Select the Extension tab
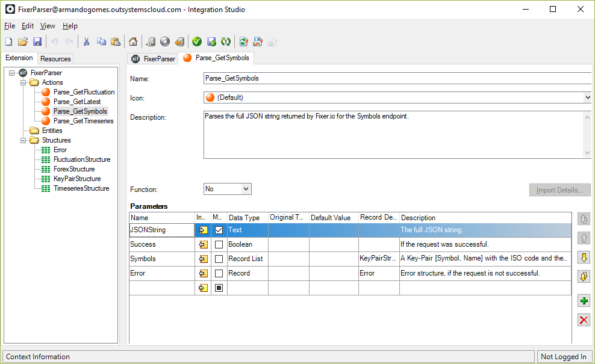 point(19,58)
